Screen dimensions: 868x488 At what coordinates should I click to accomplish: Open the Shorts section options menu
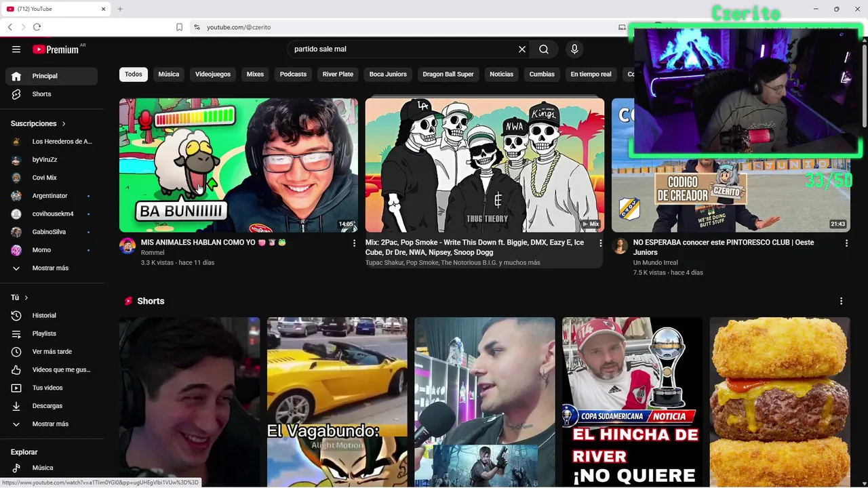[841, 301]
